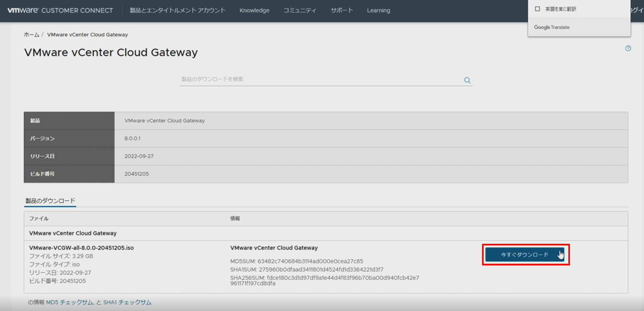Click the リリース日 row header
Screen dimensions: 644x311
(x=69, y=156)
